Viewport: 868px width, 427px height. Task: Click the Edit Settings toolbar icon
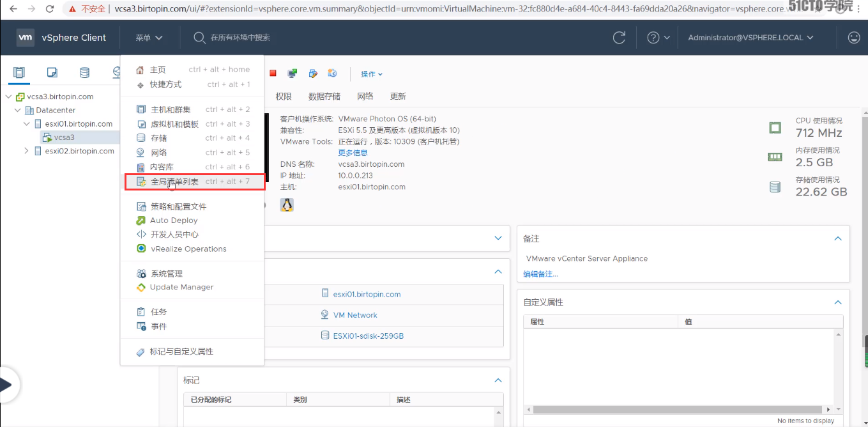[x=312, y=74]
